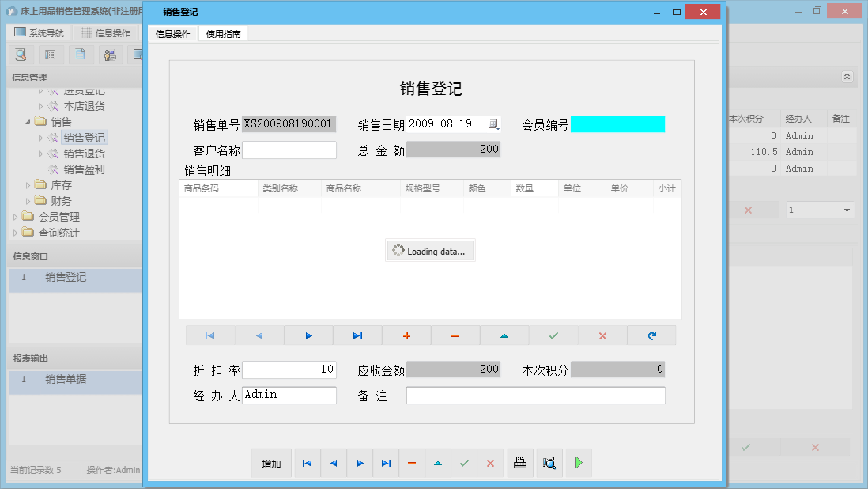Confirm detail edits with green check icon
The height and width of the screenshot is (489, 868).
click(553, 335)
